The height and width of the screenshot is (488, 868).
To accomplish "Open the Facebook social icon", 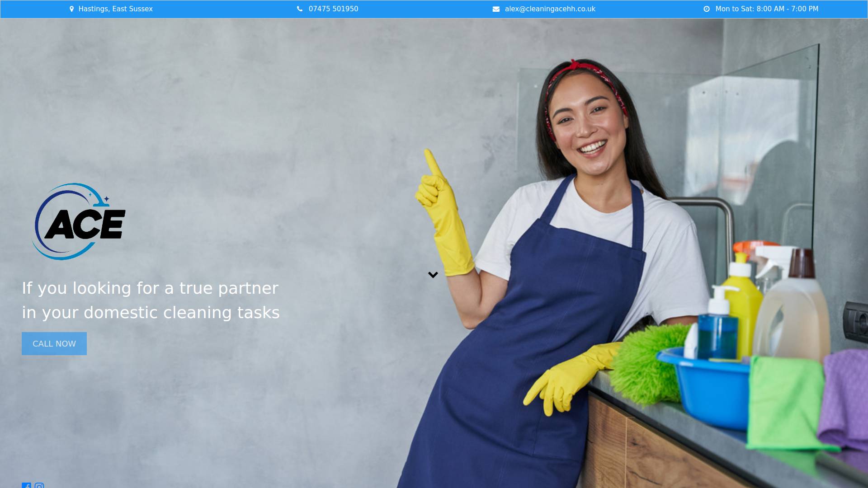I will [x=27, y=486].
